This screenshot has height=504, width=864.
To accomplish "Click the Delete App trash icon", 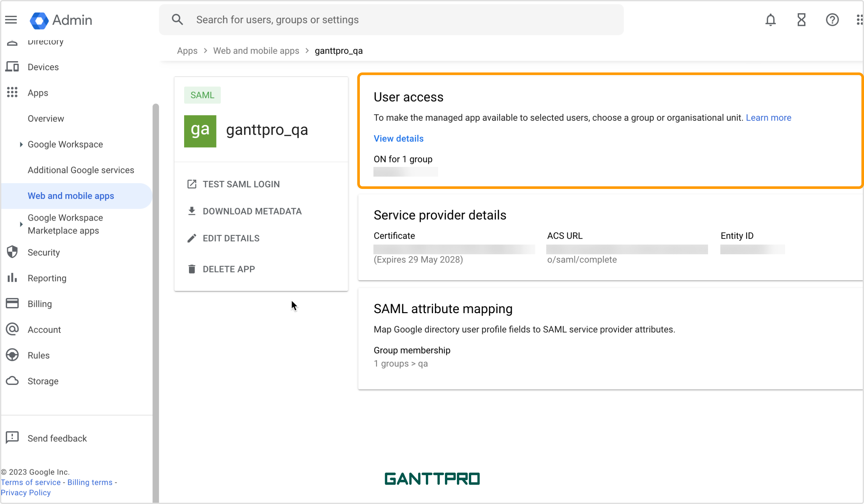I will pyautogui.click(x=192, y=269).
